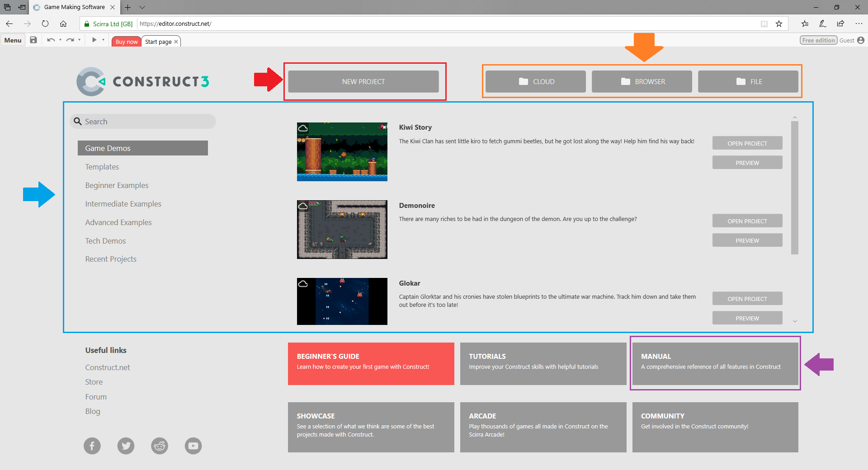
Task: Click the NEW PROJECT button
Action: [363, 82]
